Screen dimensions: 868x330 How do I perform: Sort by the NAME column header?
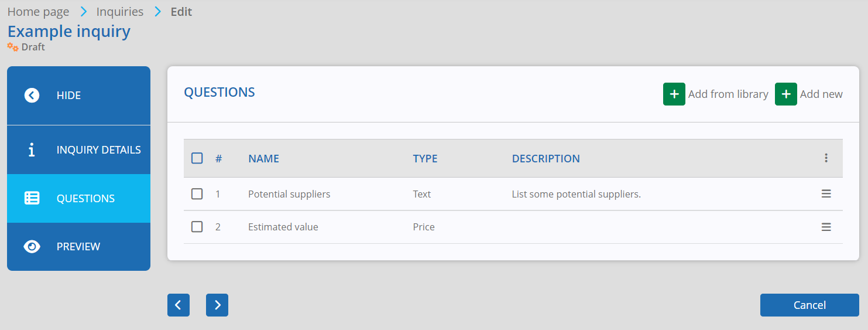point(263,158)
